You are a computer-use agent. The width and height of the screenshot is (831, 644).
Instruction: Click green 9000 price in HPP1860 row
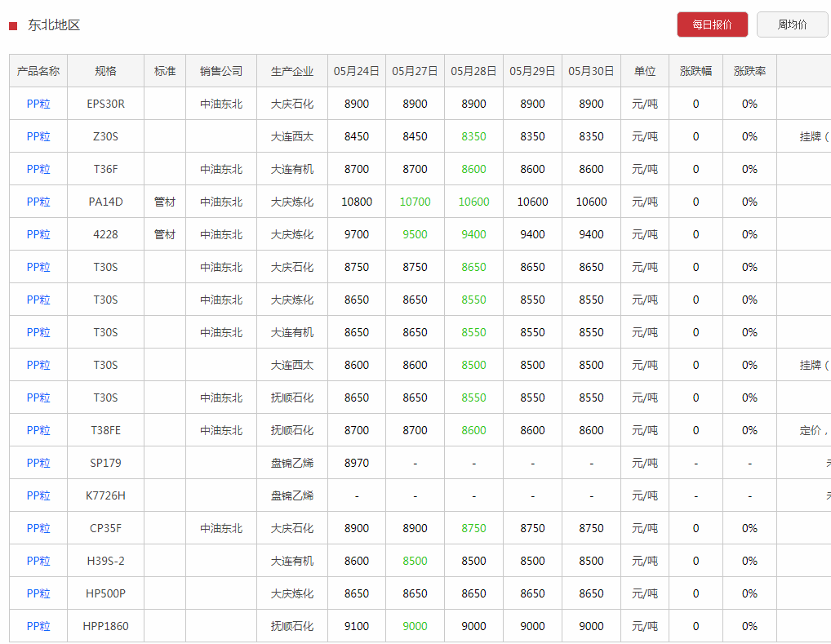(x=415, y=627)
